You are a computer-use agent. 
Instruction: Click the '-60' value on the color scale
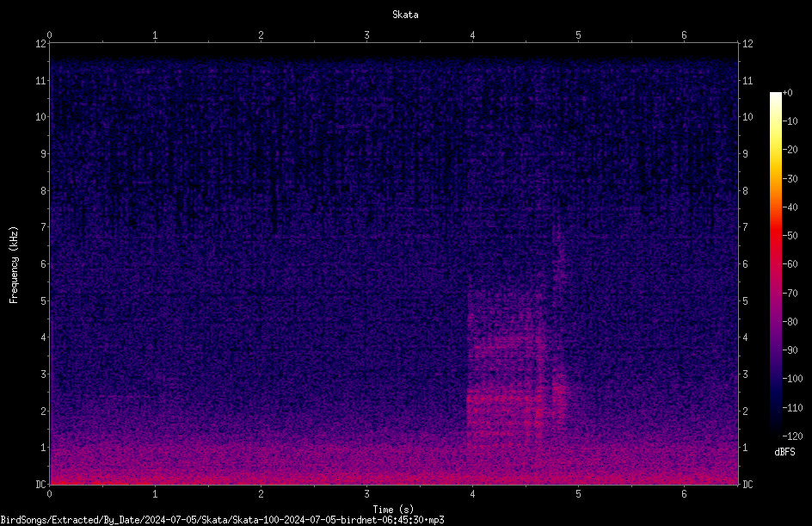click(x=790, y=264)
